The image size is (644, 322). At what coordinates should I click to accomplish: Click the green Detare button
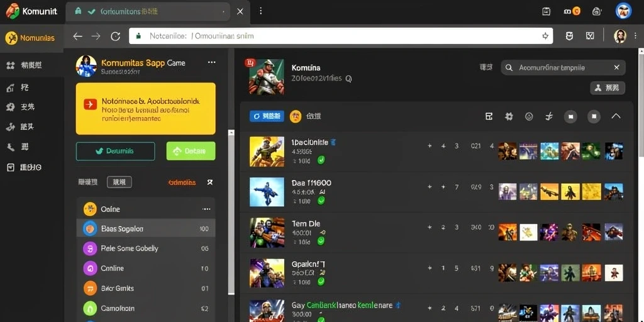(191, 151)
